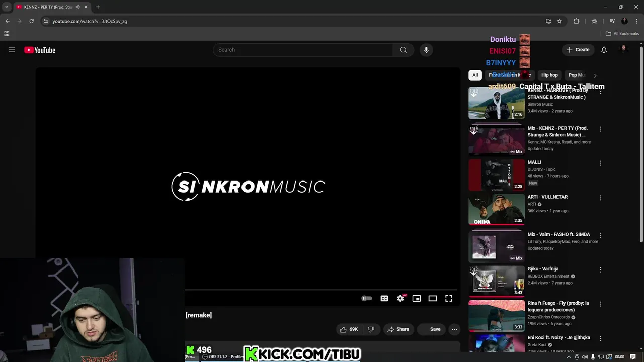Install app icon in address bar

pos(548,21)
